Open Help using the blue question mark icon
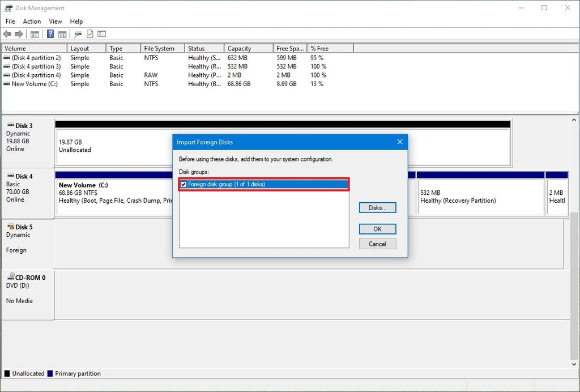580x392 pixels. 49,33
